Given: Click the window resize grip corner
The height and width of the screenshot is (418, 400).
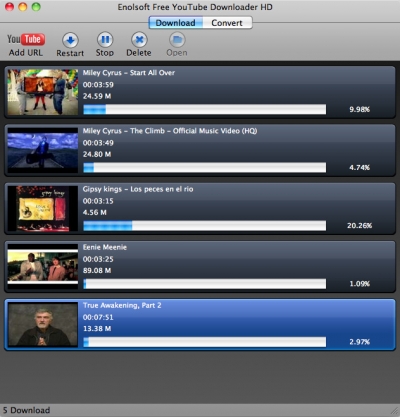Looking at the screenshot, I should (x=394, y=412).
